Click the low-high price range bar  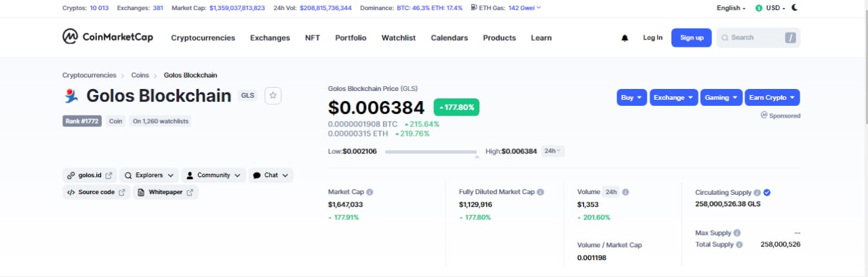click(431, 151)
